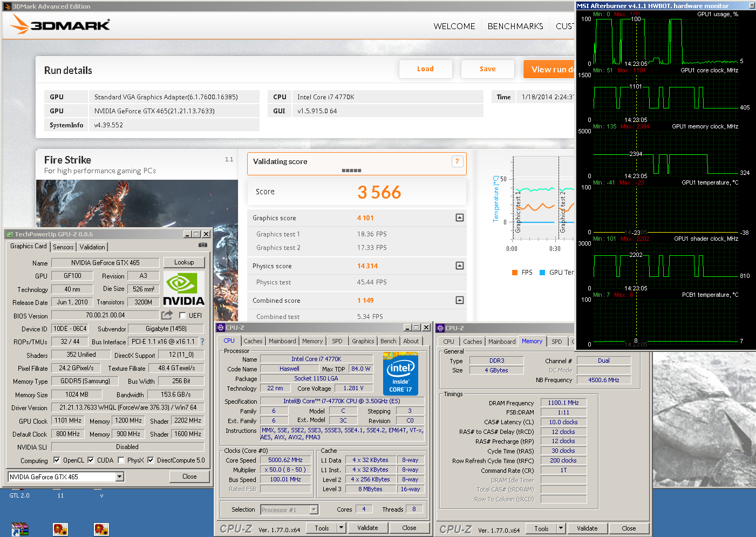756x537 pixels.
Task: Click the Save button in Run details
Action: point(487,69)
